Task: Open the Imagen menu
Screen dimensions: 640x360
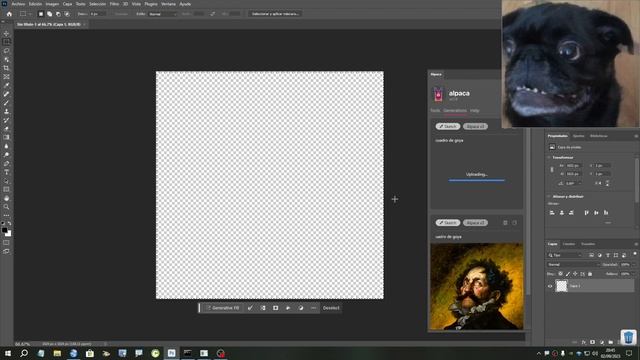Action: tap(52, 4)
